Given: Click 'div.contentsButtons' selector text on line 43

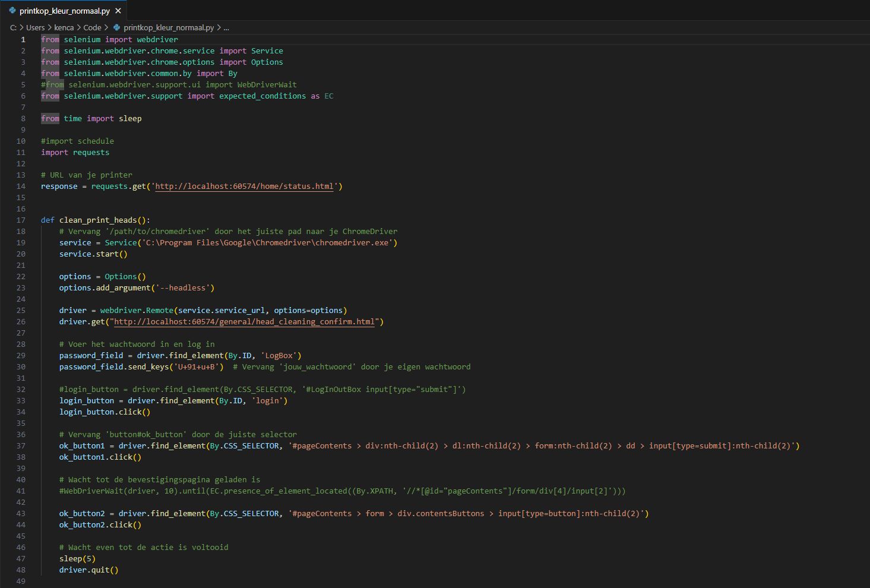Looking at the screenshot, I should point(441,514).
